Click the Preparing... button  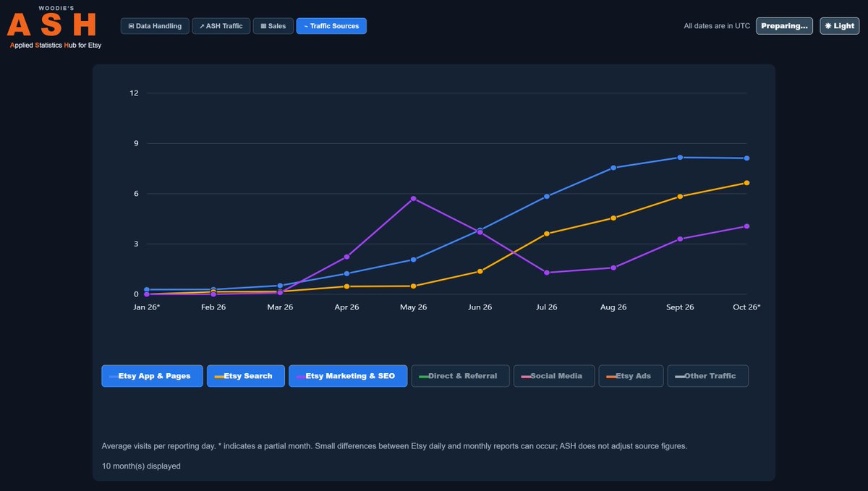coord(784,26)
